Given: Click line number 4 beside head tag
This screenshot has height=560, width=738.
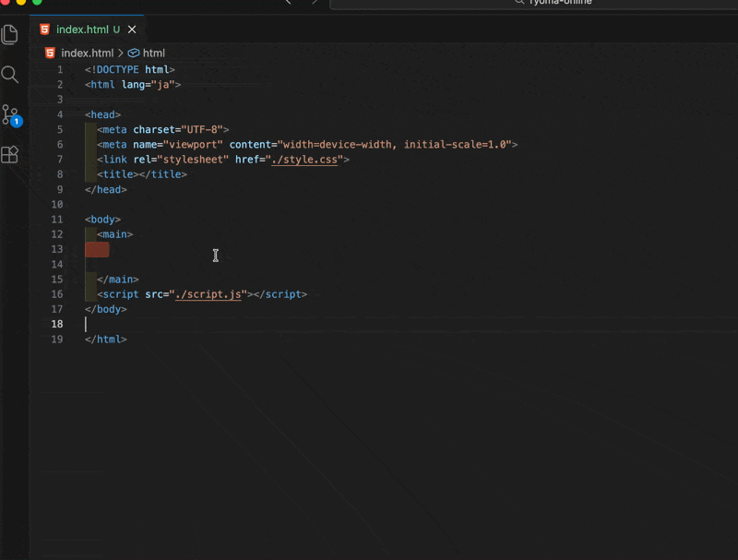Looking at the screenshot, I should (x=60, y=114).
